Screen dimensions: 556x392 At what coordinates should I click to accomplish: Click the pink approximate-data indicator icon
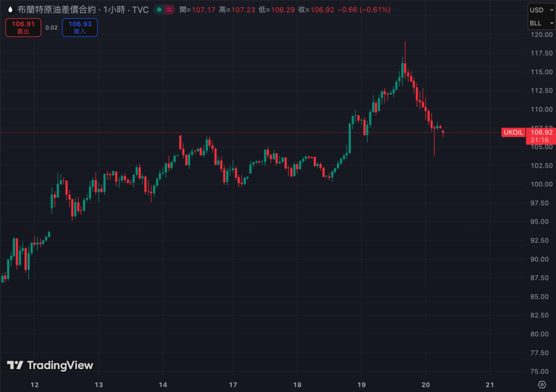click(169, 10)
